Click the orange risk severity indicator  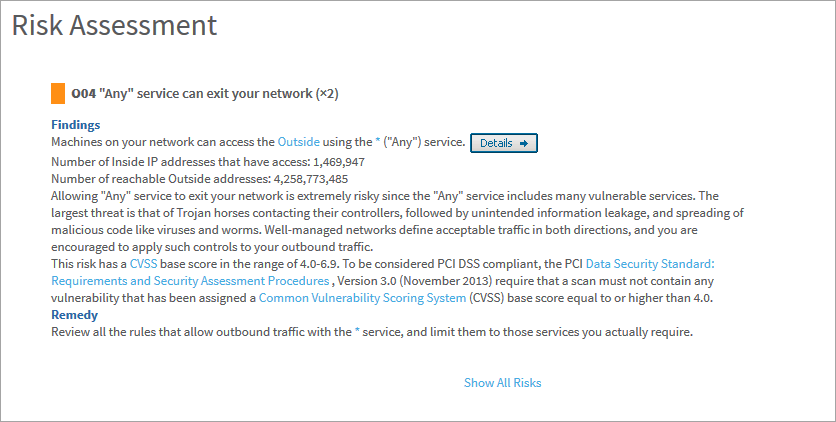(58, 95)
